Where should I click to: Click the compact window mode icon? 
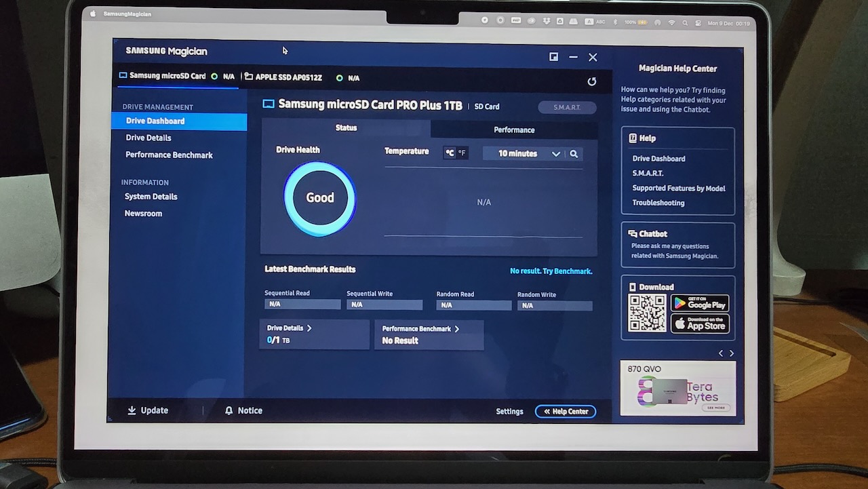(x=554, y=58)
